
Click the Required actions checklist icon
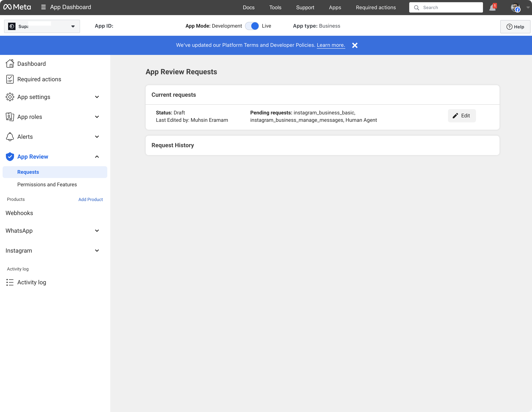(x=10, y=79)
